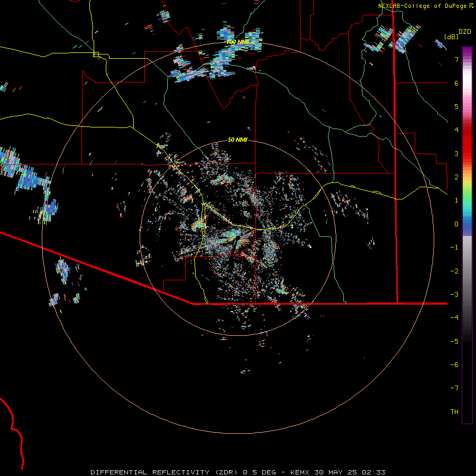Click the positive "1" scale value
Viewport: 476px width, 476px height.
pos(456,200)
